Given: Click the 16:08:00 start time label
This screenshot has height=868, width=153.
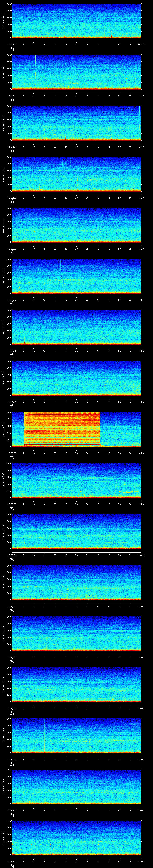Looking at the screenshot, I should point(12,504).
